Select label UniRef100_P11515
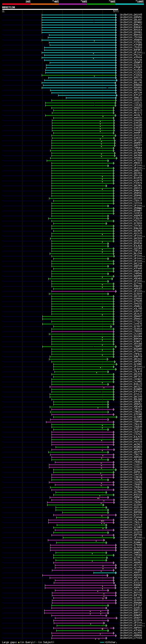 tap(131, 70)
